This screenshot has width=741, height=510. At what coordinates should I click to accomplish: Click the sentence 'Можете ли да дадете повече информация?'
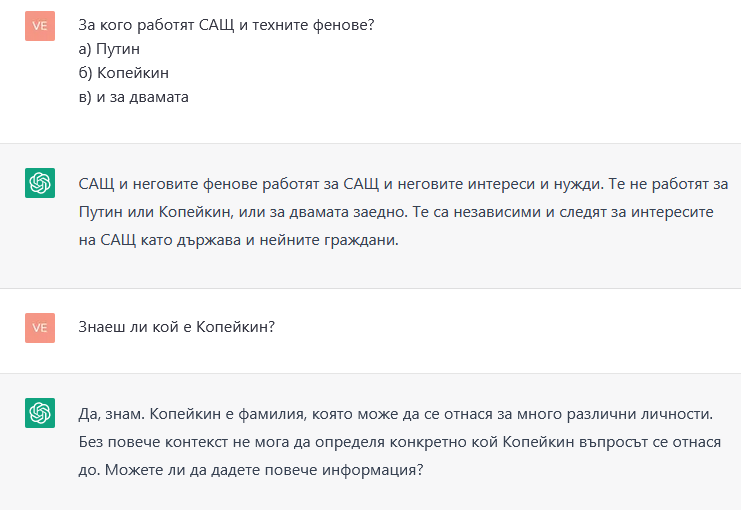pos(264,470)
